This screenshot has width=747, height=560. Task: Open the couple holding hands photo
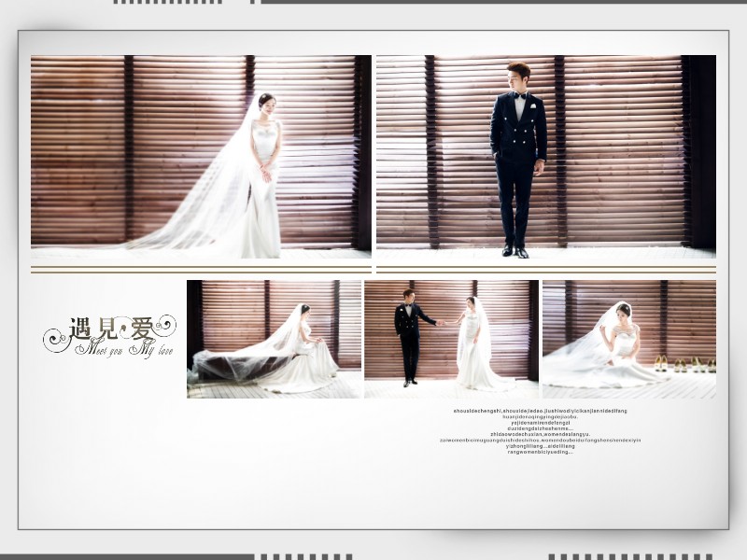[451, 339]
